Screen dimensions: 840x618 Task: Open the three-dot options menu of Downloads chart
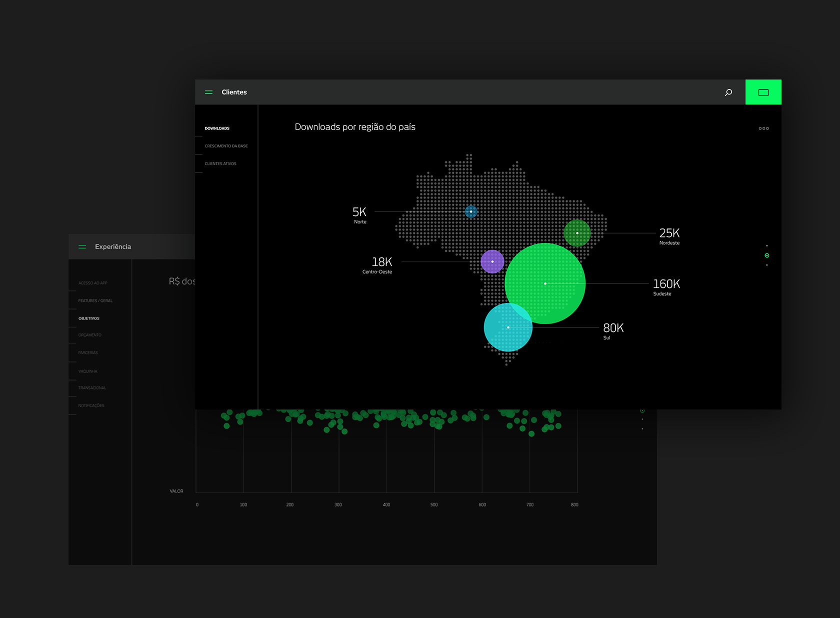(763, 128)
